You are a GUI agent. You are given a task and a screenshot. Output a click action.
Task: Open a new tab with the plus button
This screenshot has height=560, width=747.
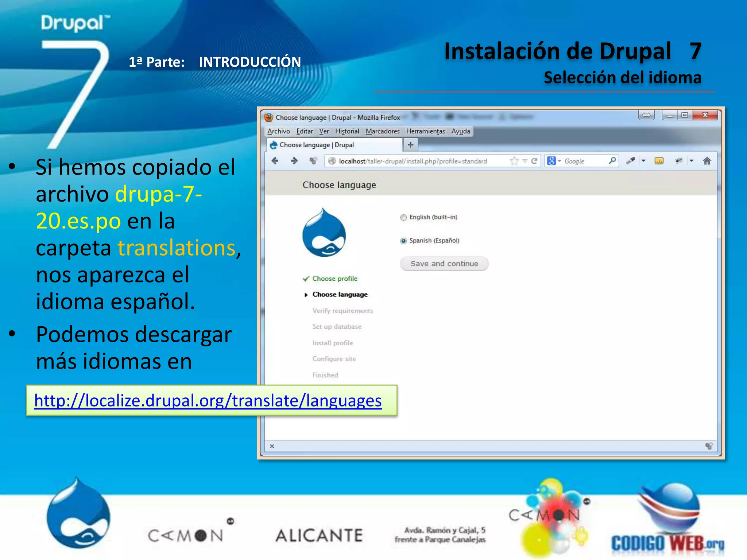(411, 145)
